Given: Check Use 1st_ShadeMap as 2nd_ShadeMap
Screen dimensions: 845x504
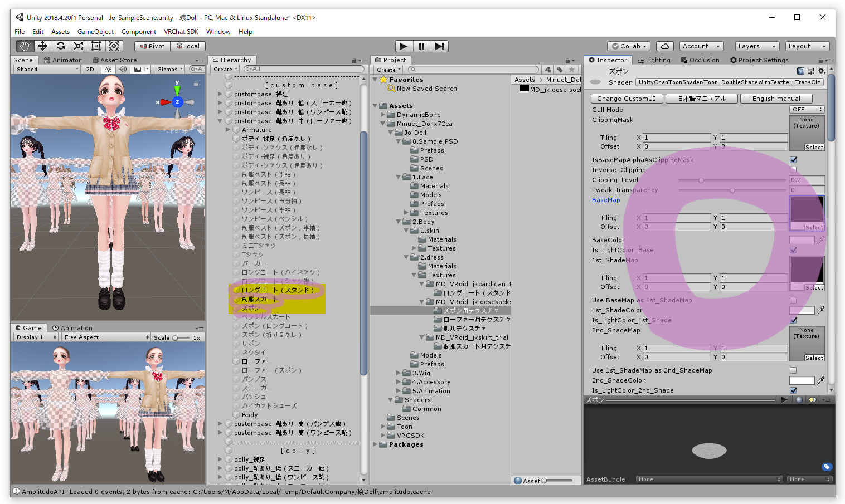Looking at the screenshot, I should pyautogui.click(x=793, y=370).
